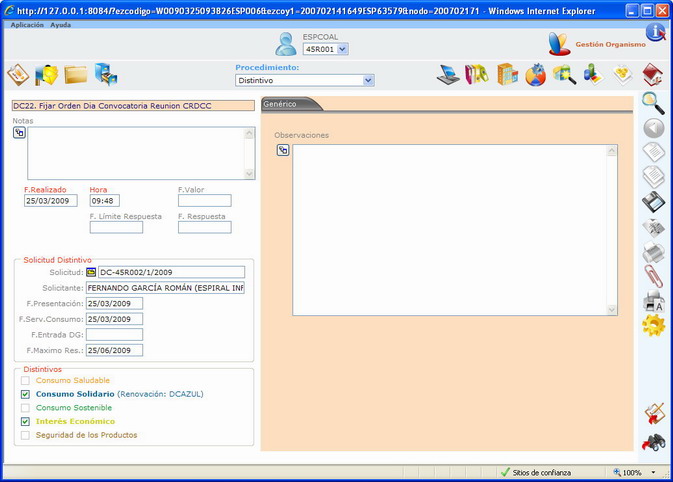The width and height of the screenshot is (673, 482).
Task: Open the ESPCOAL 45R001 dropdown
Action: click(342, 49)
